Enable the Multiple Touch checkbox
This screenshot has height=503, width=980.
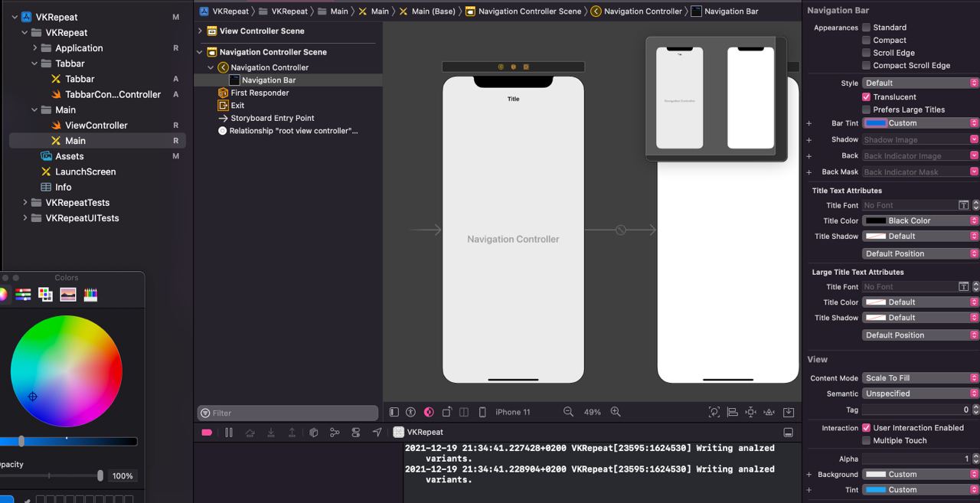[x=866, y=440]
